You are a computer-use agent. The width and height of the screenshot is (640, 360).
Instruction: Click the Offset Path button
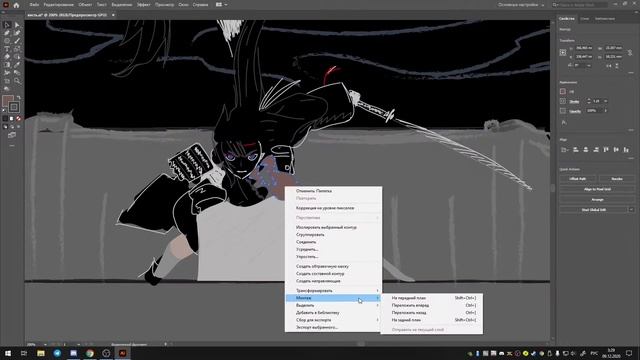578,179
